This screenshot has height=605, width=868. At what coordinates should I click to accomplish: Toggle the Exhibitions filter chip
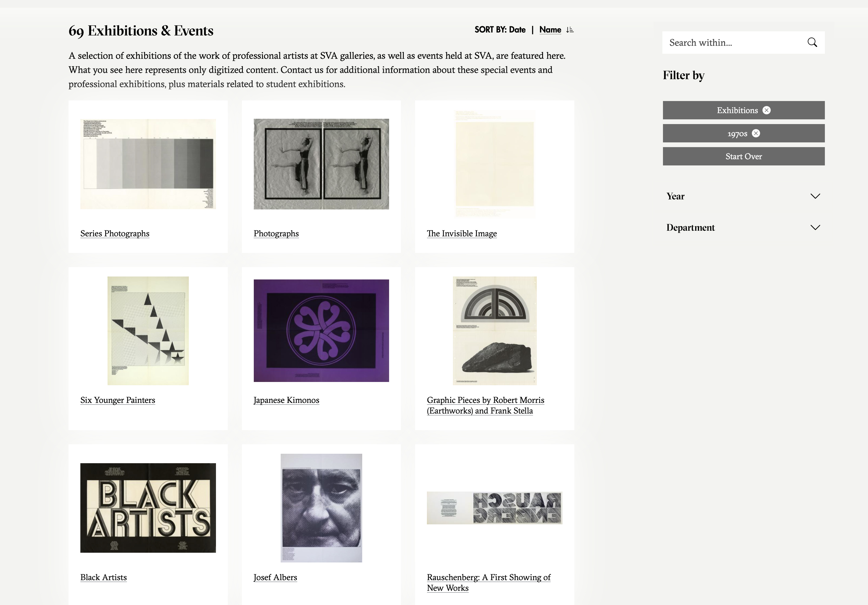click(738, 110)
